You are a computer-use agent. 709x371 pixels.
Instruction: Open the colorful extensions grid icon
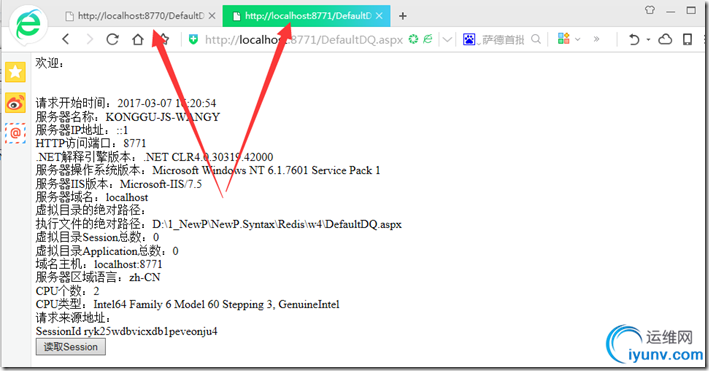tap(563, 39)
